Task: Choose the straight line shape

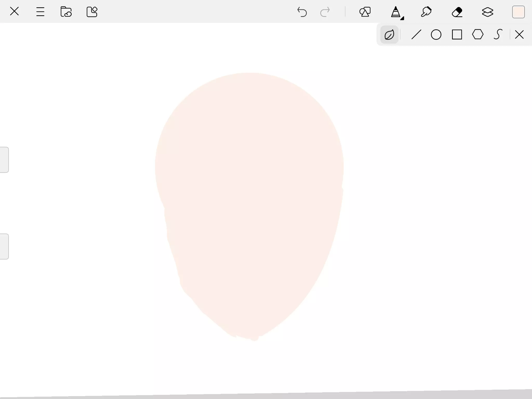Action: (416, 35)
